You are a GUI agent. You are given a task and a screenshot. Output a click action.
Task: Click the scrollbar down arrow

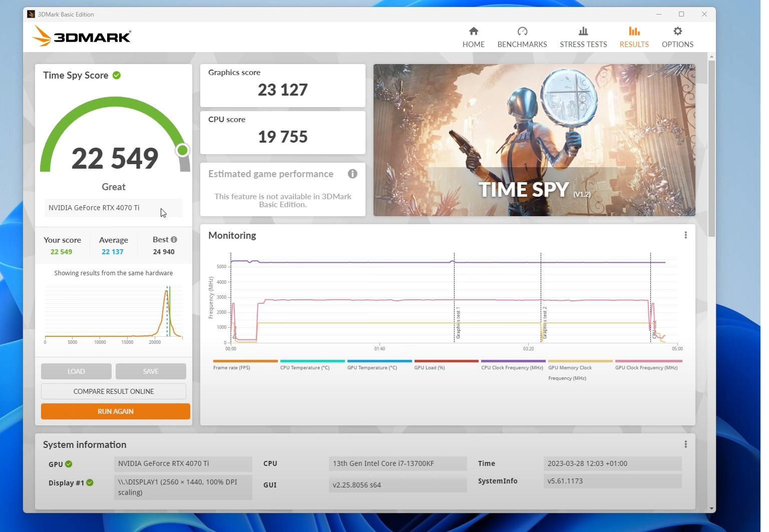(x=711, y=508)
